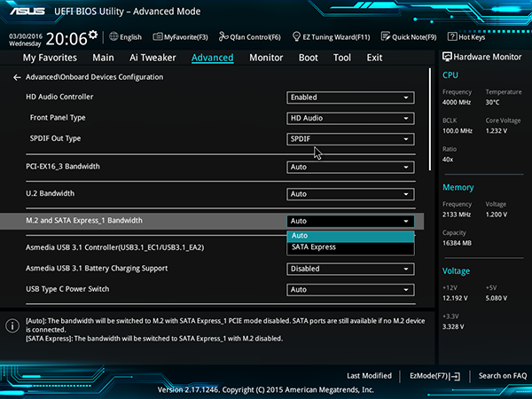This screenshot has height=399, width=532.
Task: Click the English language globe icon
Action: [113, 36]
